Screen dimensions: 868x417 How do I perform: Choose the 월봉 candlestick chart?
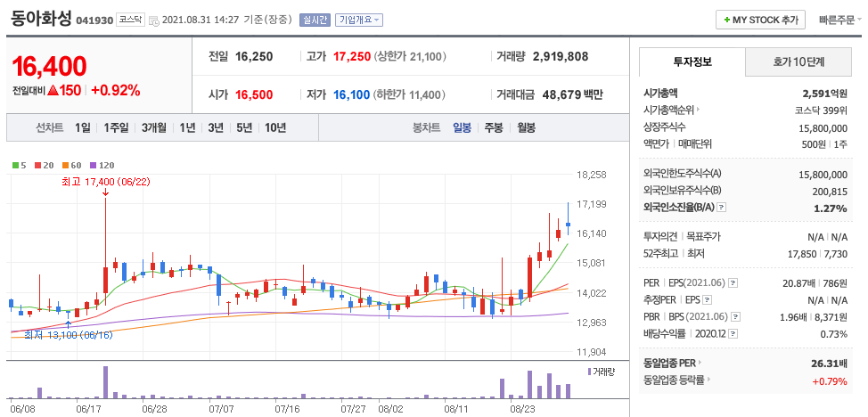(x=527, y=128)
